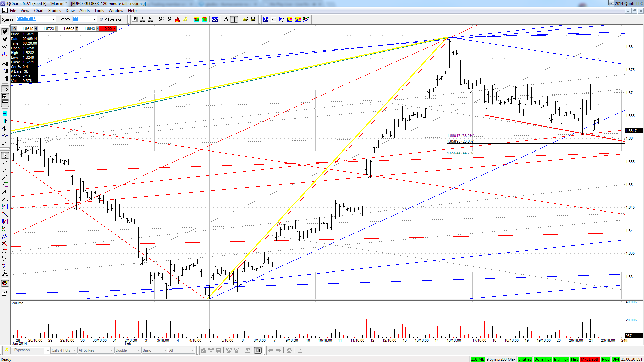Screen dimensions: 644x362
Task: Select the text annotation A tool
Action: coord(226,19)
